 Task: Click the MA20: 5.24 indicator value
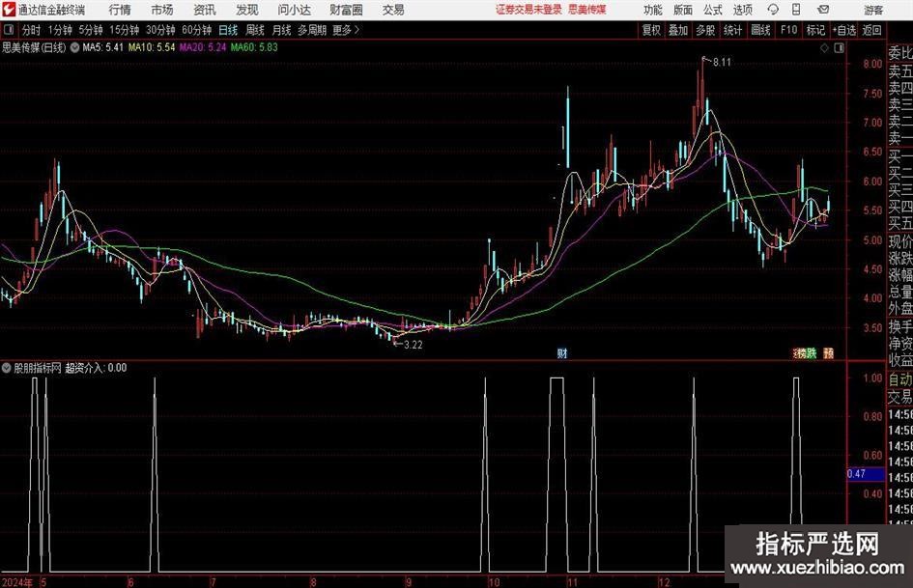(x=203, y=47)
